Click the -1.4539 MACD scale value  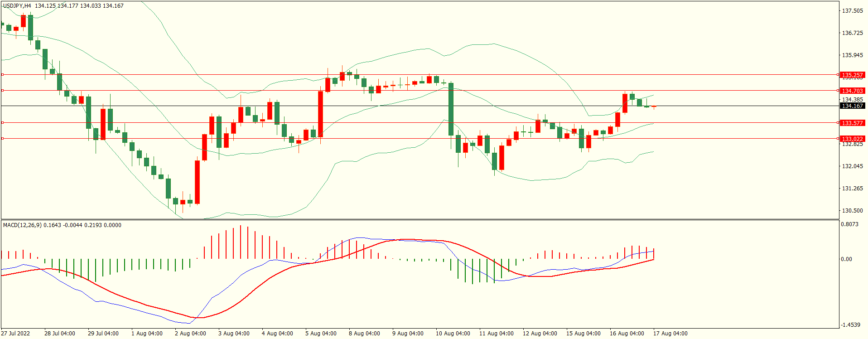click(850, 324)
